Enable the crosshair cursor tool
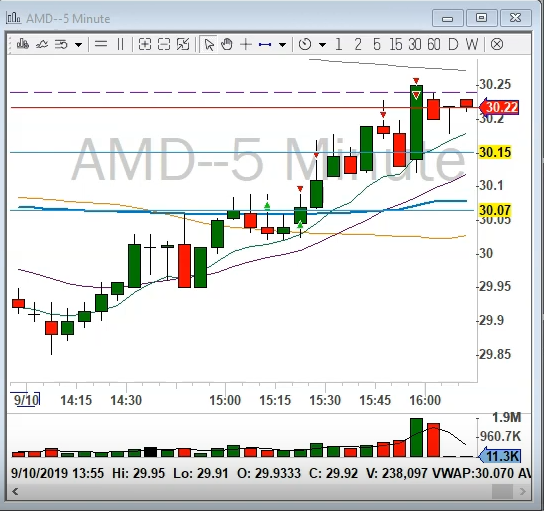 point(246,44)
